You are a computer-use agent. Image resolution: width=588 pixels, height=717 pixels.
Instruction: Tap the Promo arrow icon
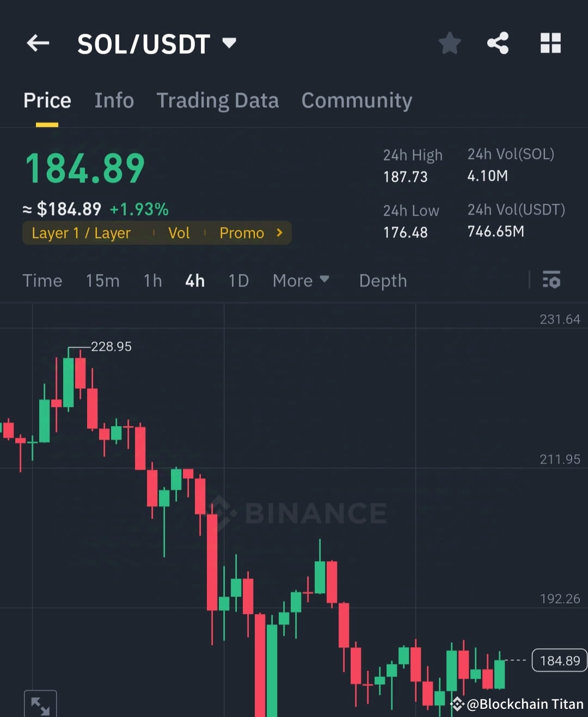tap(279, 233)
